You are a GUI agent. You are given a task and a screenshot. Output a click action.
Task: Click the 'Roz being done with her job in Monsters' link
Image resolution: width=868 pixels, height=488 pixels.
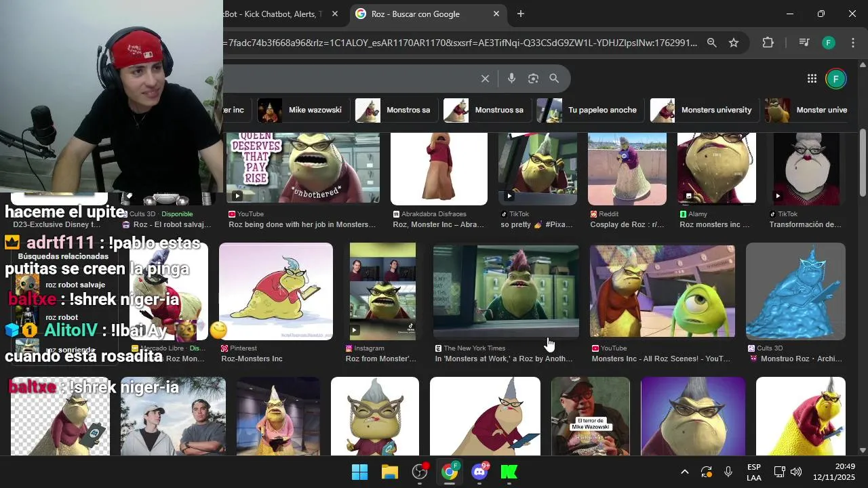(302, 224)
